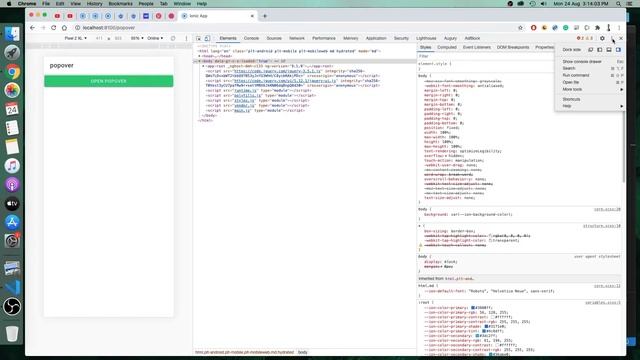
Task: Click the Chrome home button
Action: tap(64, 28)
